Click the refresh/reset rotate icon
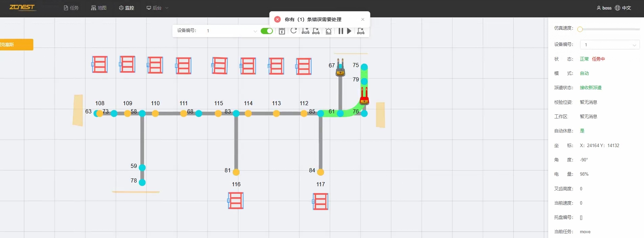The width and height of the screenshot is (644, 238). [294, 31]
